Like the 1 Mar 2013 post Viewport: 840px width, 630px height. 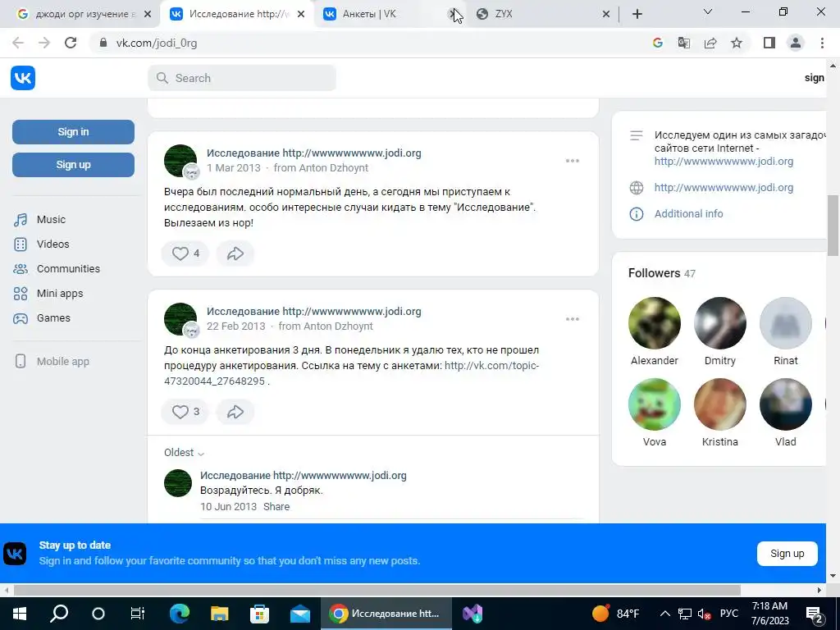[x=185, y=253]
